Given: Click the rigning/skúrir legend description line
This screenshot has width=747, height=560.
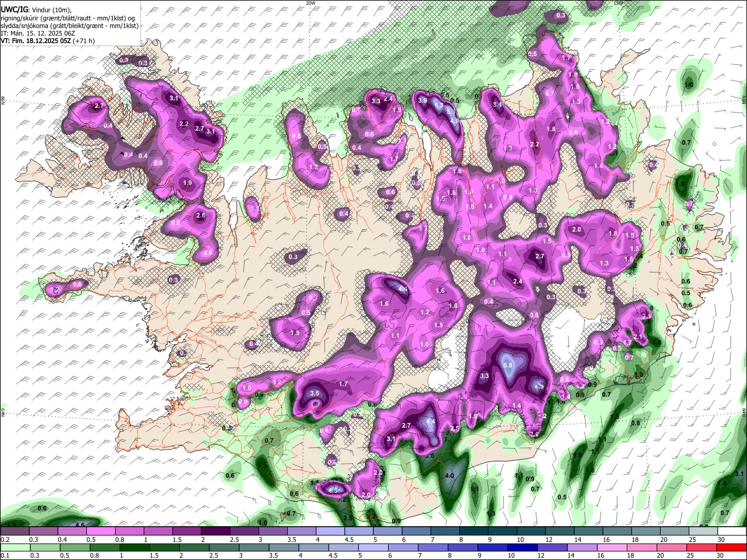Looking at the screenshot, I should point(67,18).
